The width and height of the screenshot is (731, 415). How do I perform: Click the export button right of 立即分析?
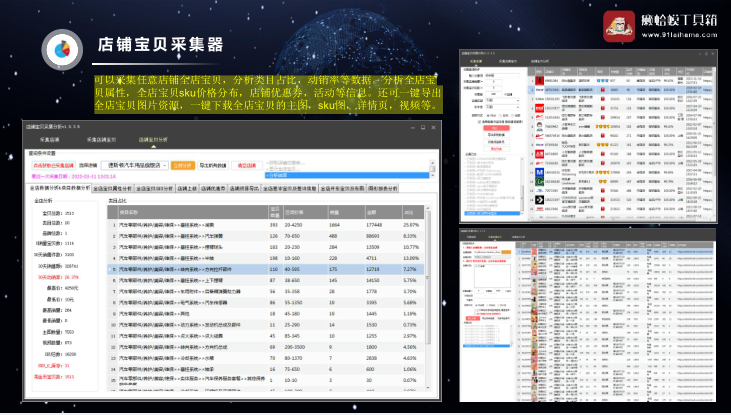pos(213,166)
